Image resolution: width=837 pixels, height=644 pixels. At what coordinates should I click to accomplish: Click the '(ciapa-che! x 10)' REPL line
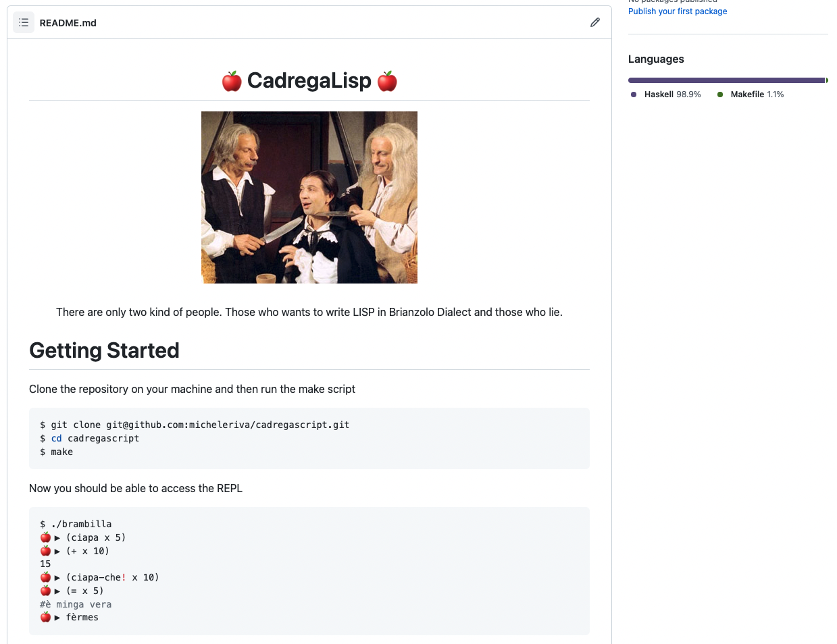[99, 577]
